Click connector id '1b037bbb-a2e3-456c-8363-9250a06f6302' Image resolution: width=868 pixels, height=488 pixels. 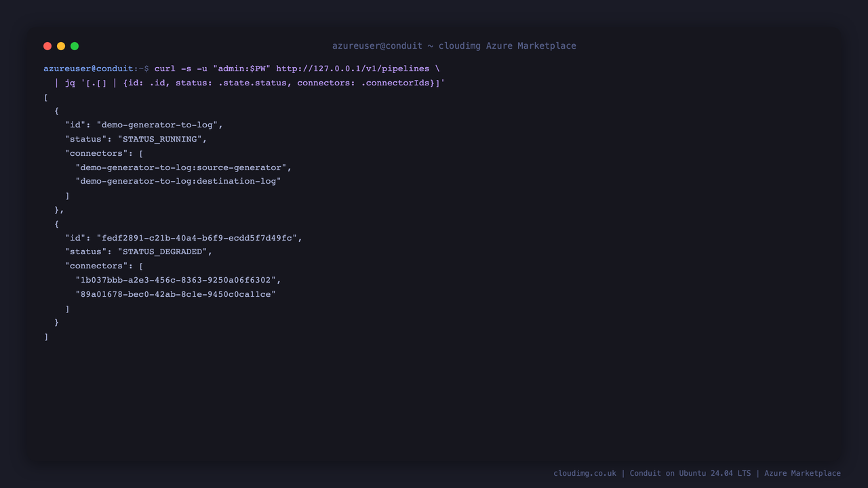(178, 280)
